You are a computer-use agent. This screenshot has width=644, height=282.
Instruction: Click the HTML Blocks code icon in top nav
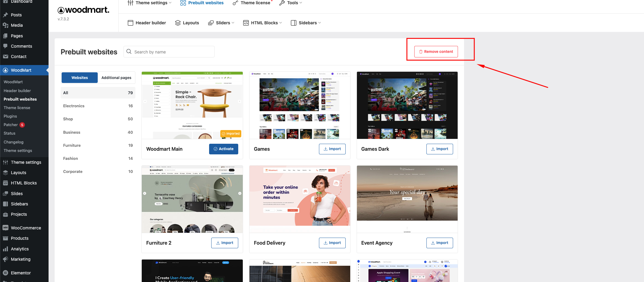tap(246, 23)
